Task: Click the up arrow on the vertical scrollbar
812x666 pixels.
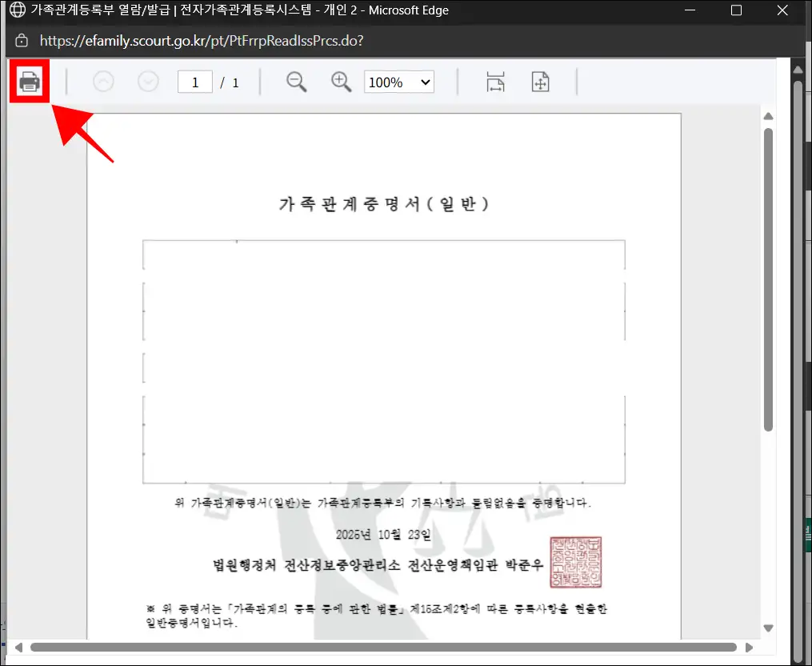Action: click(769, 116)
